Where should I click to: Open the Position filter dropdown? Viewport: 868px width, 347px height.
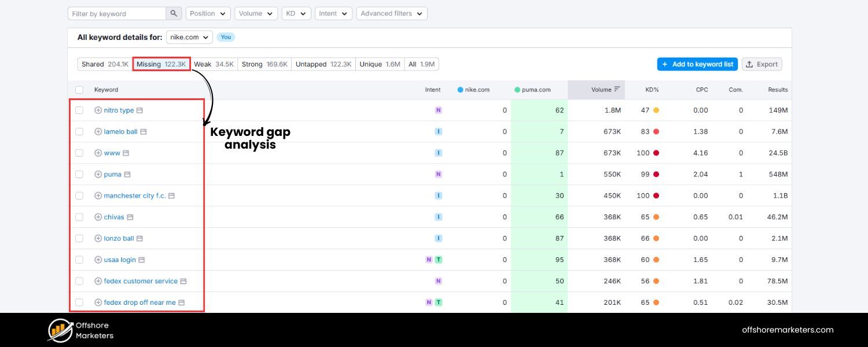[208, 13]
